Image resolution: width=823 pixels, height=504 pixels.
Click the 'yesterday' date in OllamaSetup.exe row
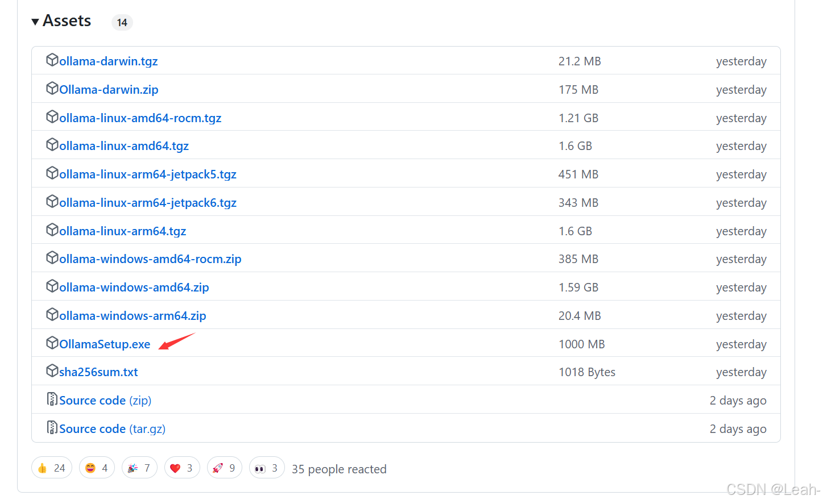tap(741, 344)
